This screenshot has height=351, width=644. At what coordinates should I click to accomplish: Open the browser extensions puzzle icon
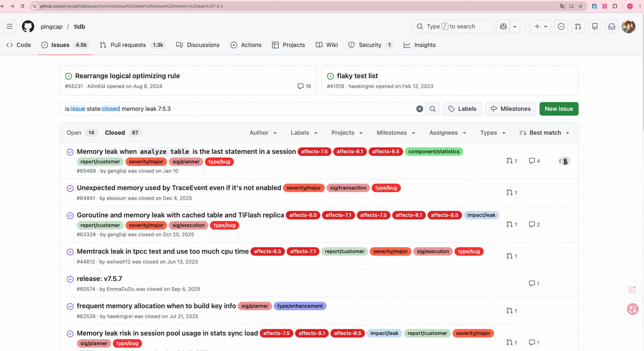click(x=615, y=6)
